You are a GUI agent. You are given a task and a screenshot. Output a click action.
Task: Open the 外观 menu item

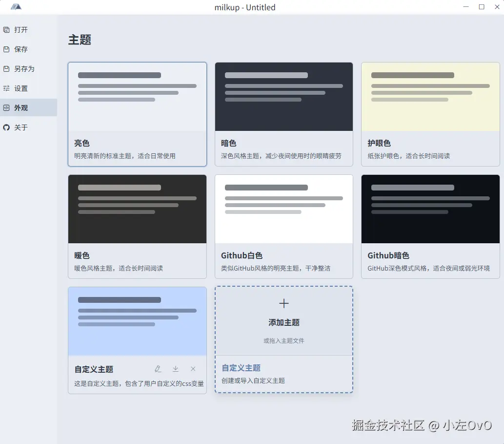29,108
